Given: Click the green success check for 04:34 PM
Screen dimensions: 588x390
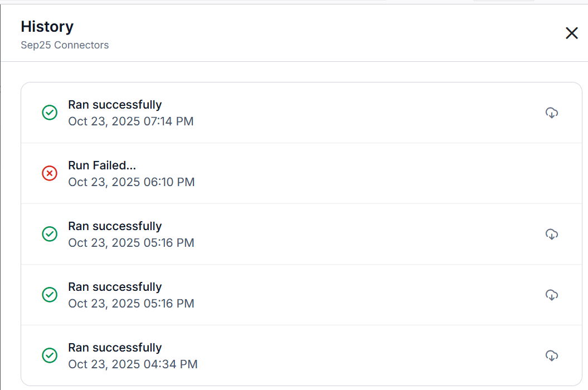Looking at the screenshot, I should pyautogui.click(x=50, y=355).
